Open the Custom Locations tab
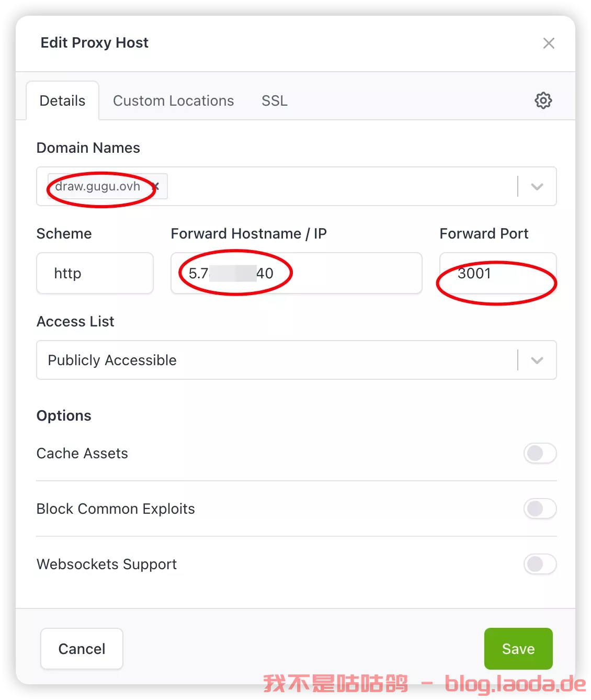 (173, 100)
